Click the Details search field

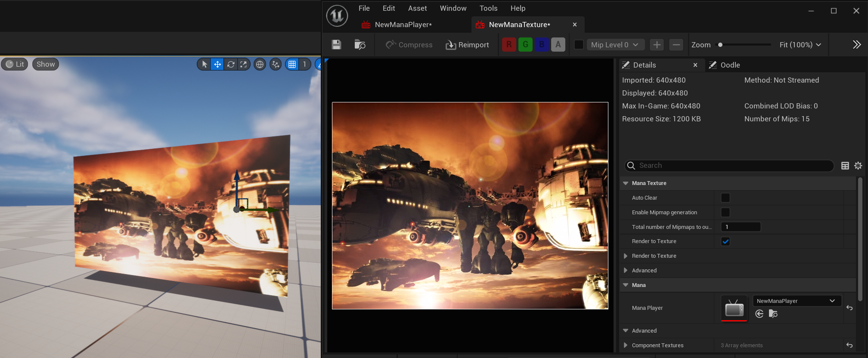[729, 165]
